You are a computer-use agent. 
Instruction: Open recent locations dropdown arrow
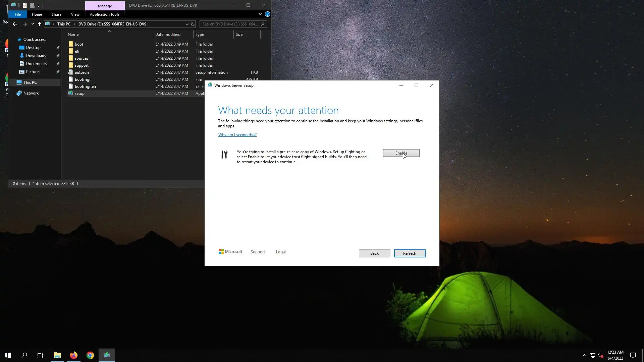coord(33,24)
